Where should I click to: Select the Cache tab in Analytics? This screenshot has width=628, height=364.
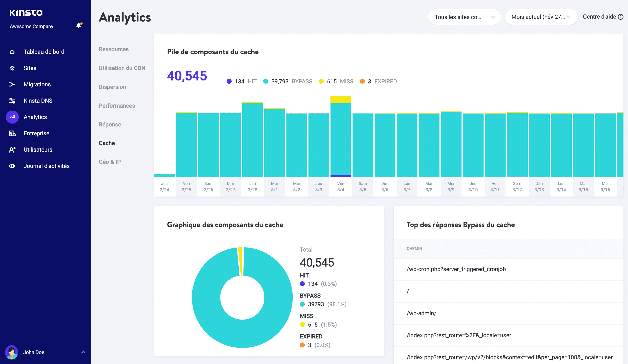(106, 143)
